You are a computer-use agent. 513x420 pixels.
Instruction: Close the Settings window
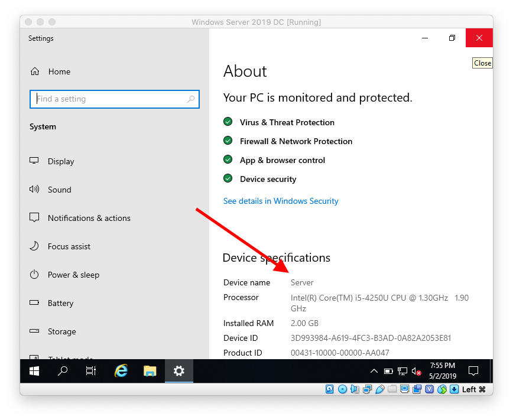coord(479,38)
